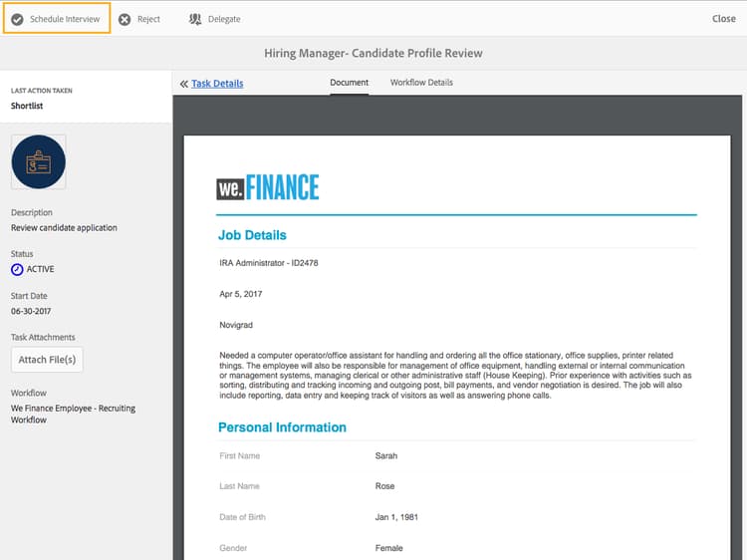Select the last name value Rose
The height and width of the screenshot is (560, 747).
pyautogui.click(x=384, y=486)
